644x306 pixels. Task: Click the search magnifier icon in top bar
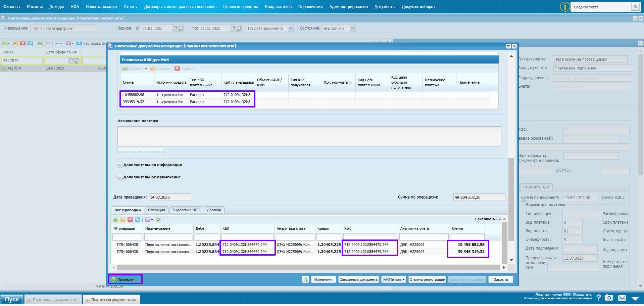tap(635, 7)
